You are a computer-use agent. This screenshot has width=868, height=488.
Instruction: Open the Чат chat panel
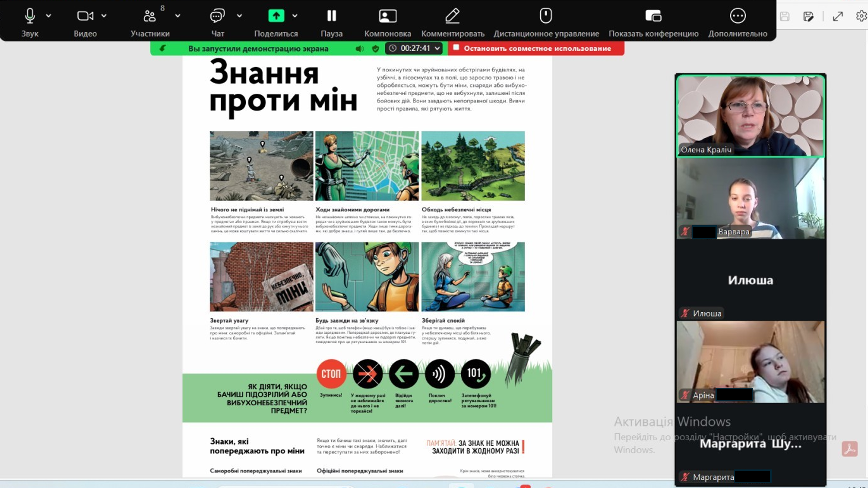pos(217,16)
